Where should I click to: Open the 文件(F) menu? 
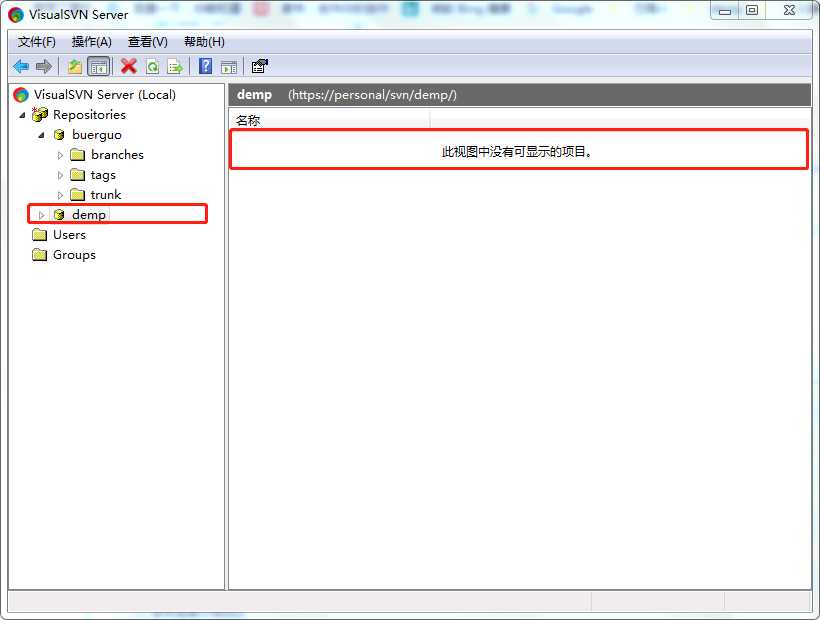click(37, 42)
